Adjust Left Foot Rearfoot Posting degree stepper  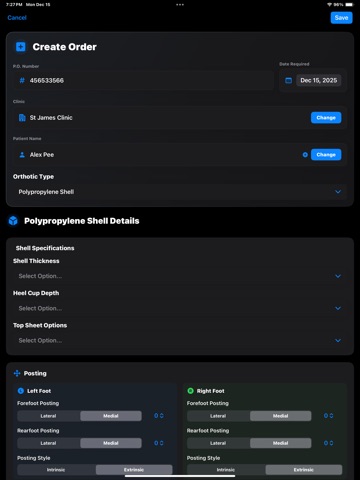159,443
